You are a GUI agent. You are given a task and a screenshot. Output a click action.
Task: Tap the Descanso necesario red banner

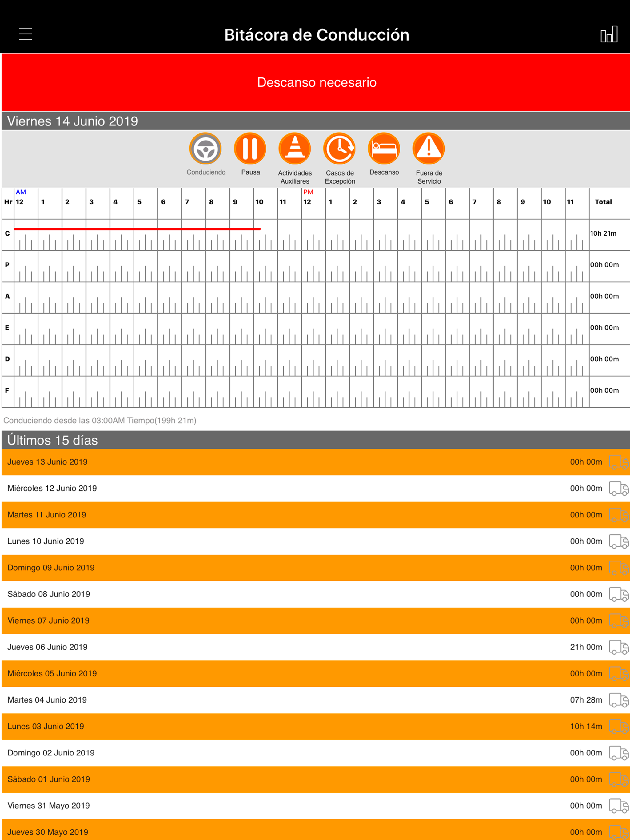tap(316, 82)
